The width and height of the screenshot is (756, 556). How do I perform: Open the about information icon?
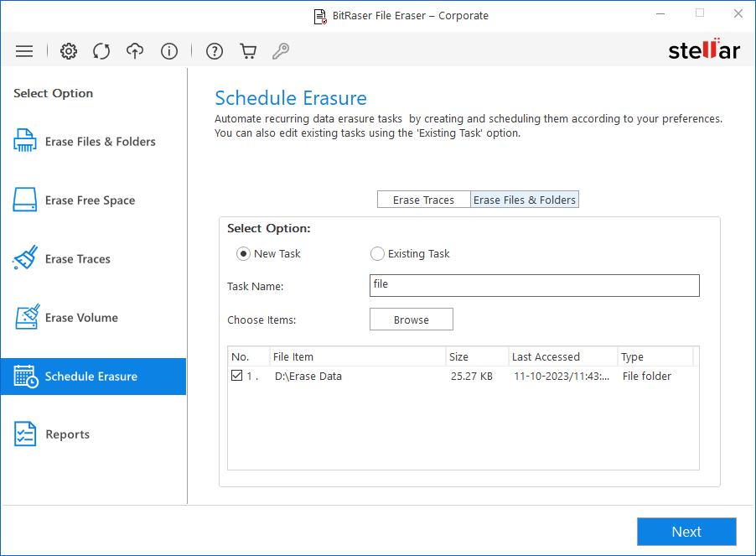(x=169, y=51)
